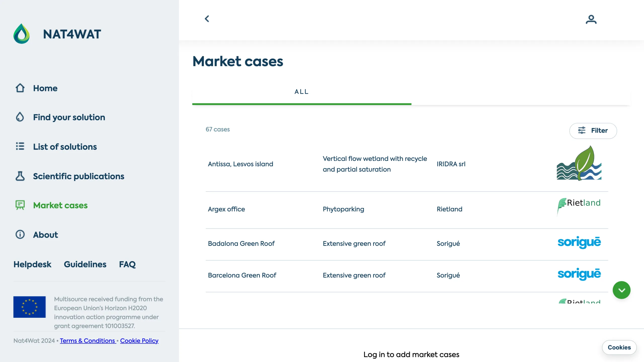The width and height of the screenshot is (644, 362).
Task: Click Sorigué name in Barcelona row
Action: tap(448, 275)
